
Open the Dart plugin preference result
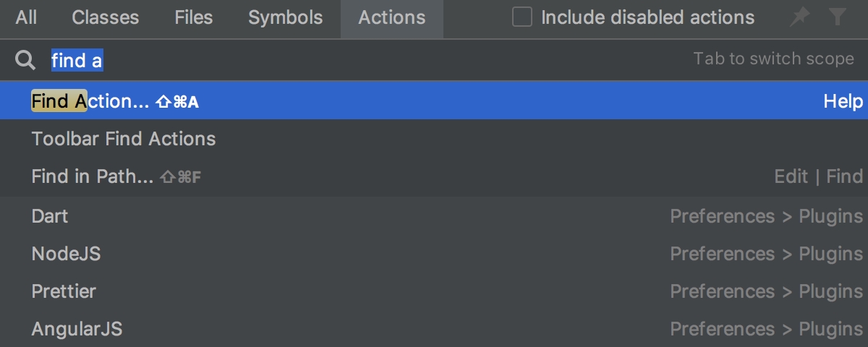pos(50,216)
